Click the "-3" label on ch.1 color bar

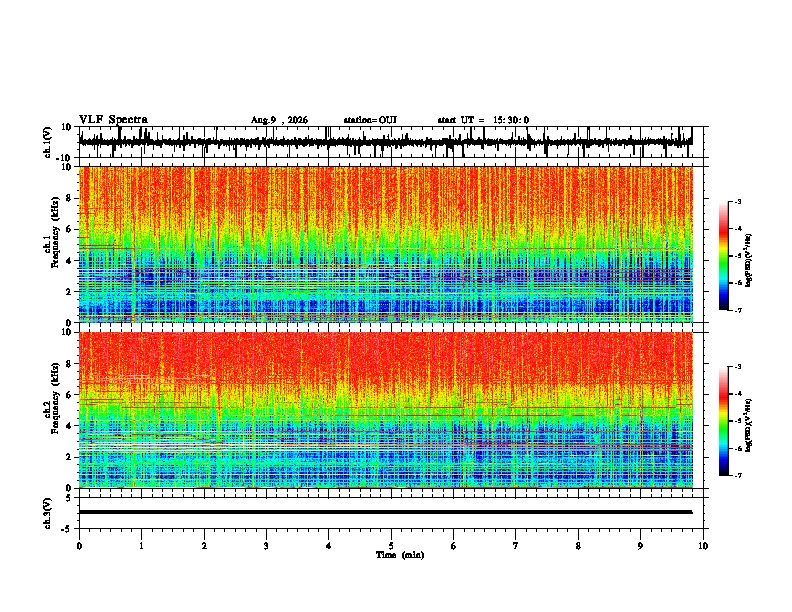point(738,201)
